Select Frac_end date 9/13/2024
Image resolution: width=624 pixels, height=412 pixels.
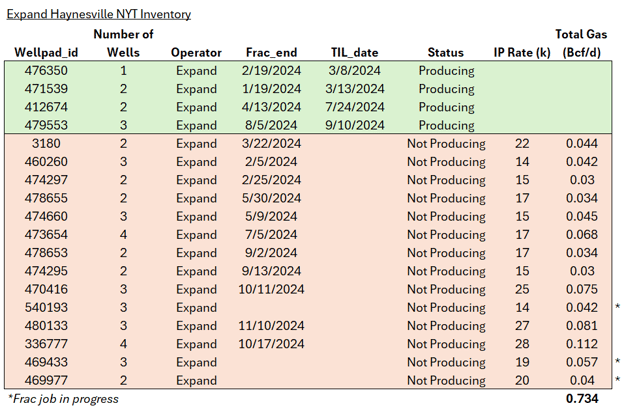tap(271, 271)
